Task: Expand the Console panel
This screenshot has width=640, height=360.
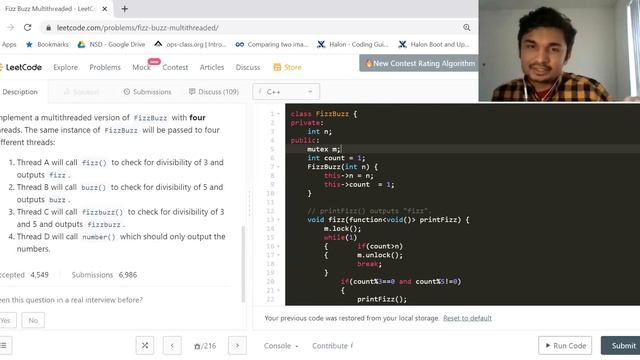Action: (x=281, y=346)
